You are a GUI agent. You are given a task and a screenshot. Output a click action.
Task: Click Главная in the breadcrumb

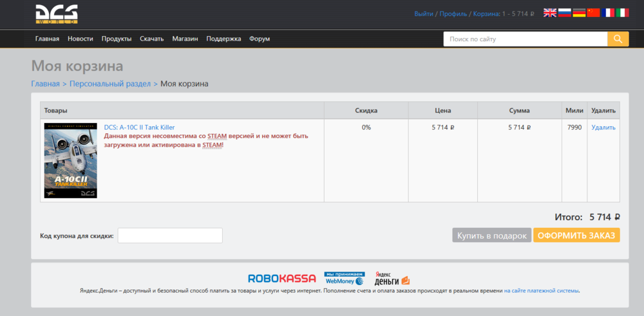(46, 84)
